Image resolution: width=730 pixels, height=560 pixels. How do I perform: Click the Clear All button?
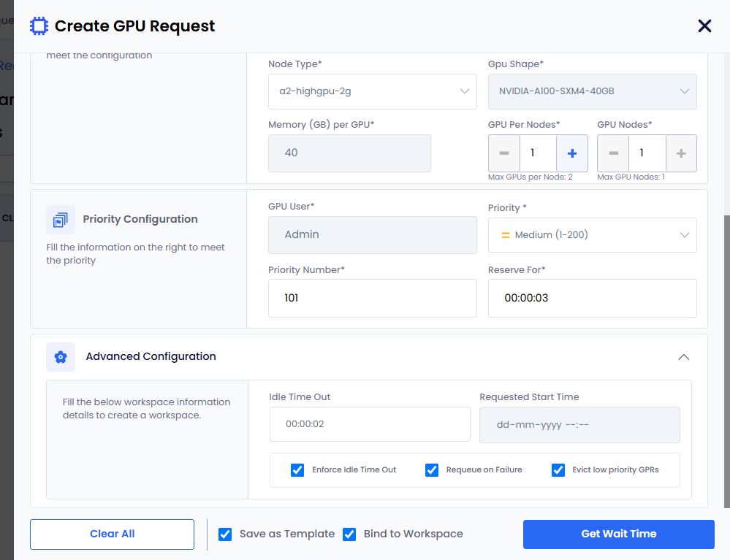[x=113, y=534]
